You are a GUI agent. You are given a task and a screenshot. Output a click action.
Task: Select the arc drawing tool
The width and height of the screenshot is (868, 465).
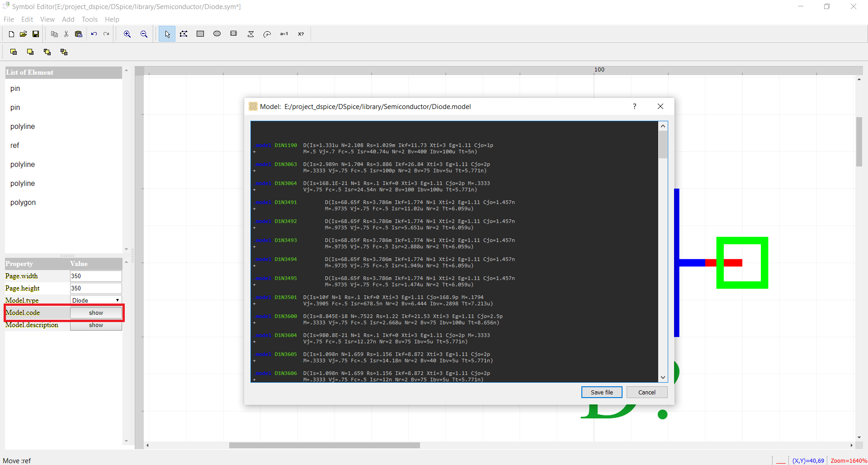pyautogui.click(x=267, y=34)
